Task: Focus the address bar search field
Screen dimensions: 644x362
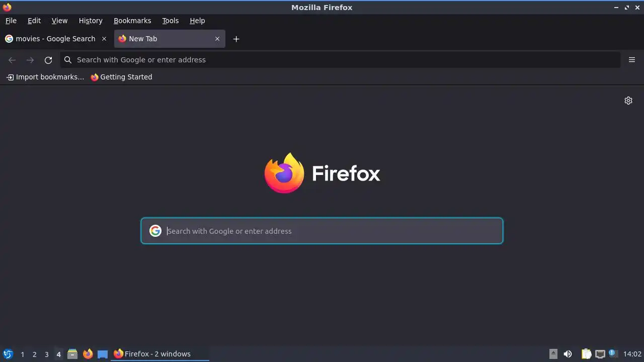Action: click(340, 60)
